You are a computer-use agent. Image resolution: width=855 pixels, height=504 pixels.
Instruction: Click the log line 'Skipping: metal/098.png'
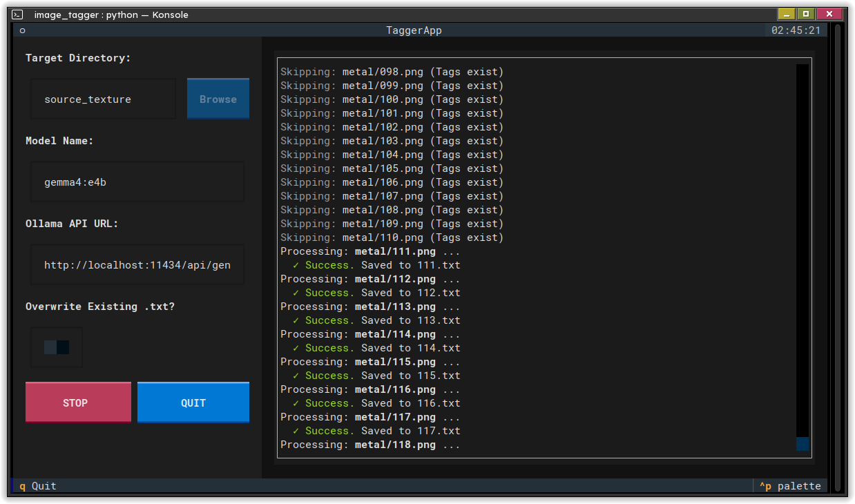tap(392, 72)
